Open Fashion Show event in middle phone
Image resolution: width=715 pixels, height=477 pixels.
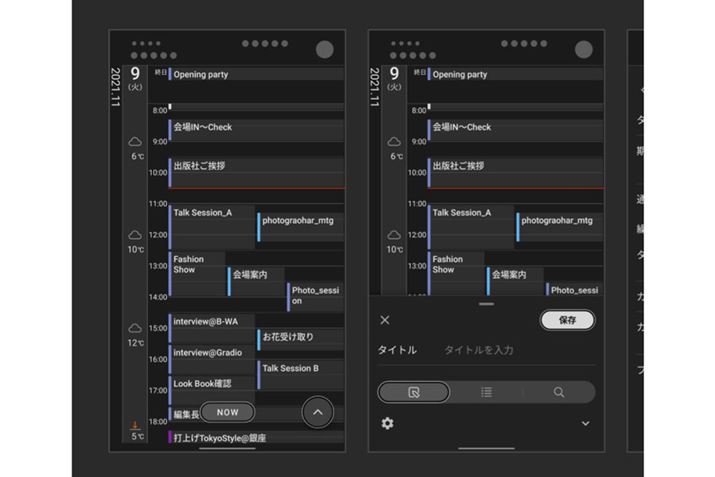pos(456,273)
